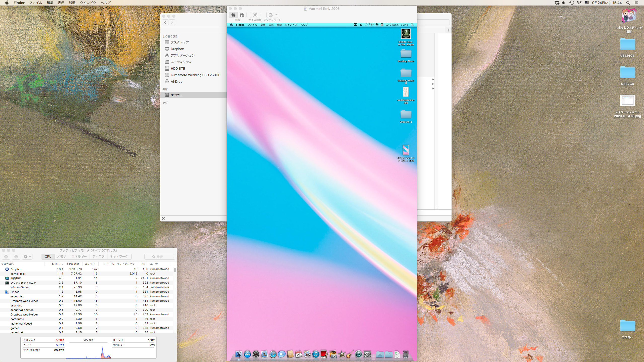Switch to the メモリ tab in Activity Monitor

(x=61, y=257)
